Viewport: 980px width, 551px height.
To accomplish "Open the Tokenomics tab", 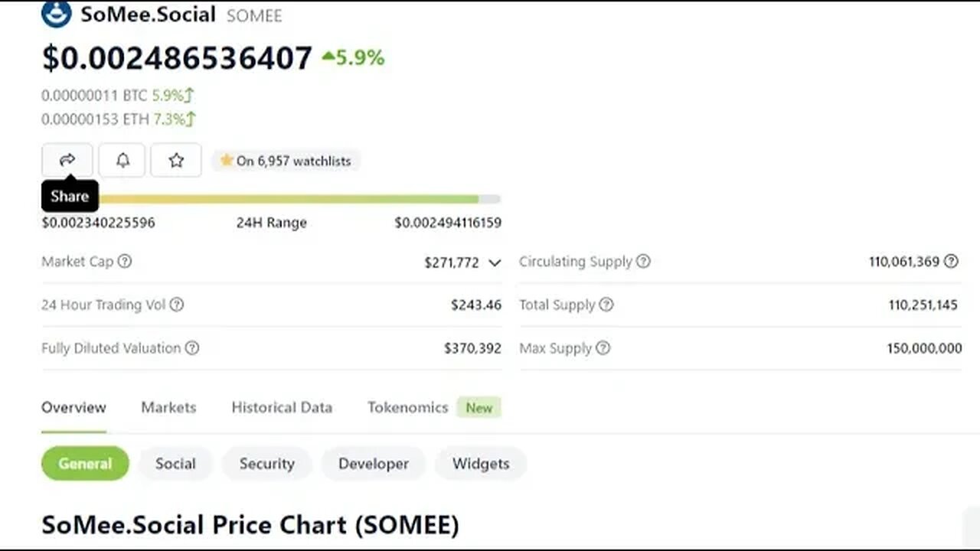I will pyautogui.click(x=407, y=407).
